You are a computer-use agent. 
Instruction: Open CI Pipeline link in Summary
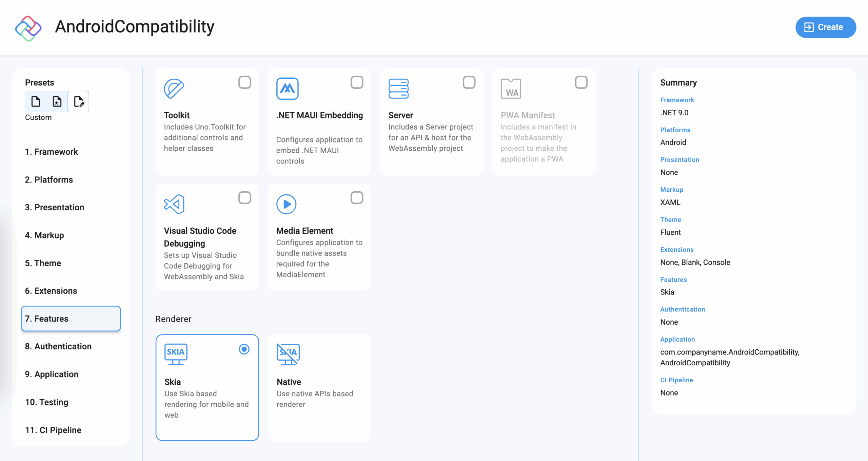(x=676, y=380)
